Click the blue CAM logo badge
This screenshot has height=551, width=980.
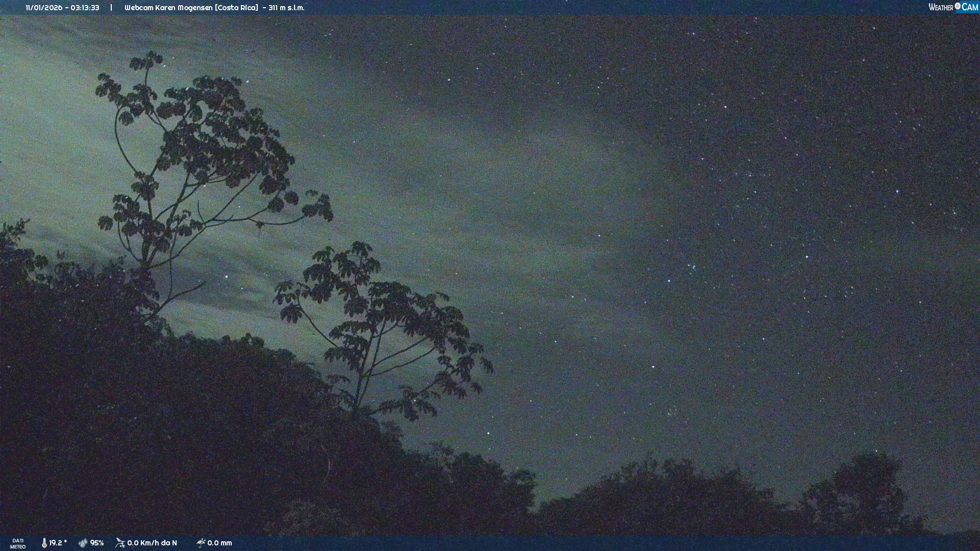[970, 7]
